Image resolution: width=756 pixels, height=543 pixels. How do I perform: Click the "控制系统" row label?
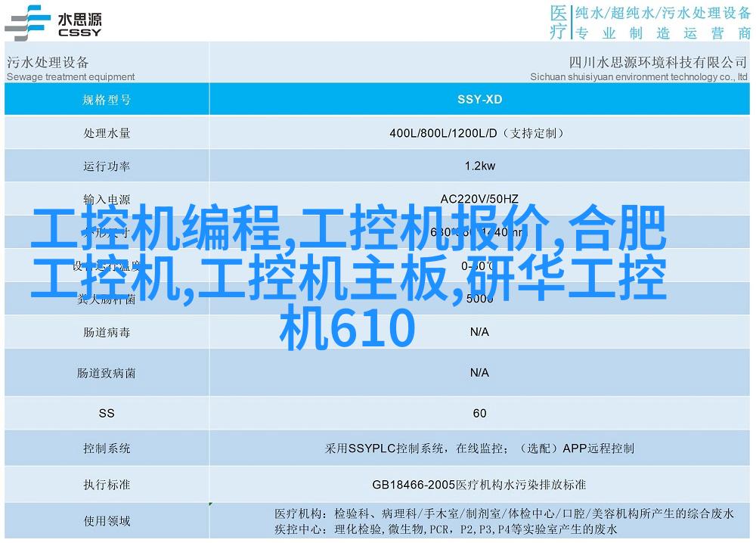pos(107,448)
